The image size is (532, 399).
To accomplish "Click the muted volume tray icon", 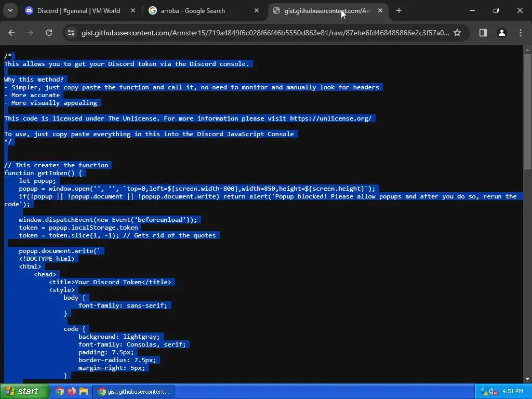I will pos(494,392).
